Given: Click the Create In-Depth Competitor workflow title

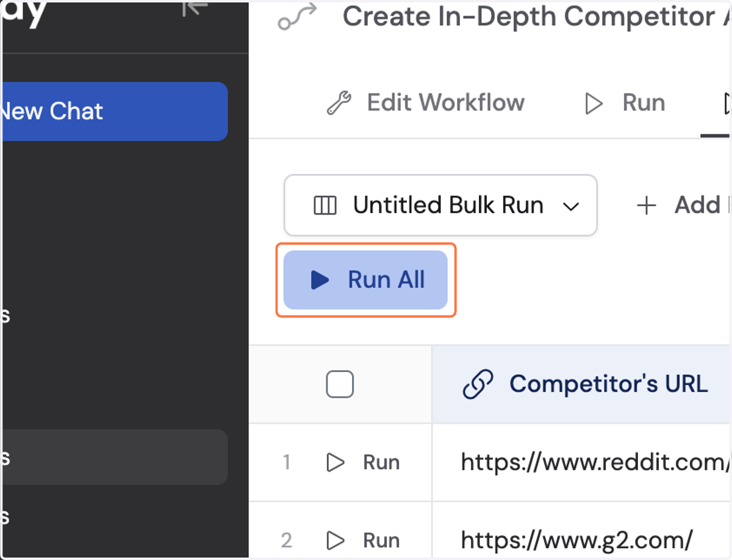Looking at the screenshot, I should coord(537,16).
